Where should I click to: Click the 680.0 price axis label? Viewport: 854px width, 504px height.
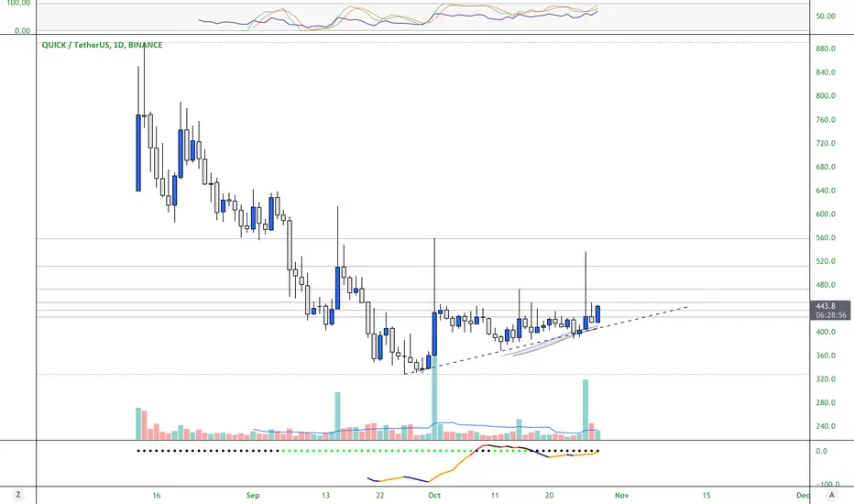click(x=826, y=167)
